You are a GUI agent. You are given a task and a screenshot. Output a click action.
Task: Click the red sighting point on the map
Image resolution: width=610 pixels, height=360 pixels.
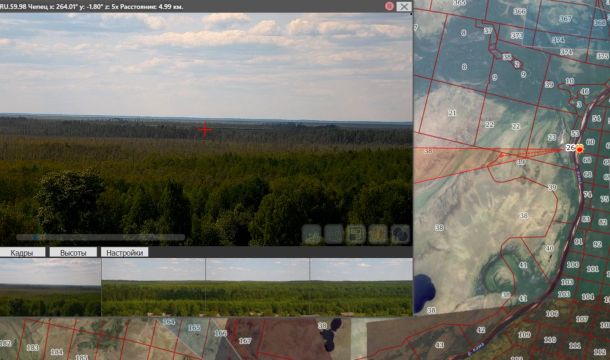(x=502, y=155)
